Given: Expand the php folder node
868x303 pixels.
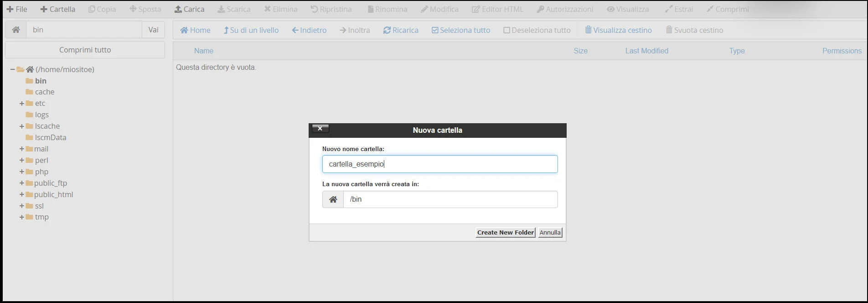Looking at the screenshot, I should [21, 172].
